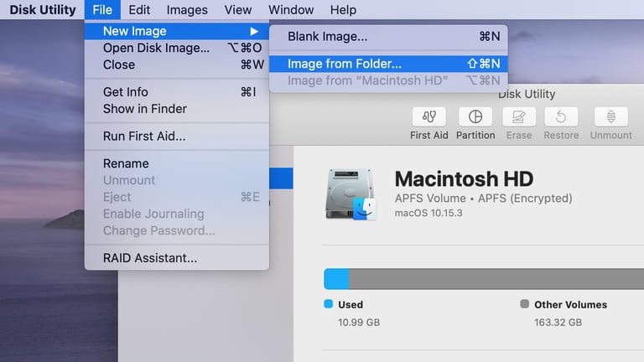Open the Window menu
The height and width of the screenshot is (362, 644).
(291, 9)
